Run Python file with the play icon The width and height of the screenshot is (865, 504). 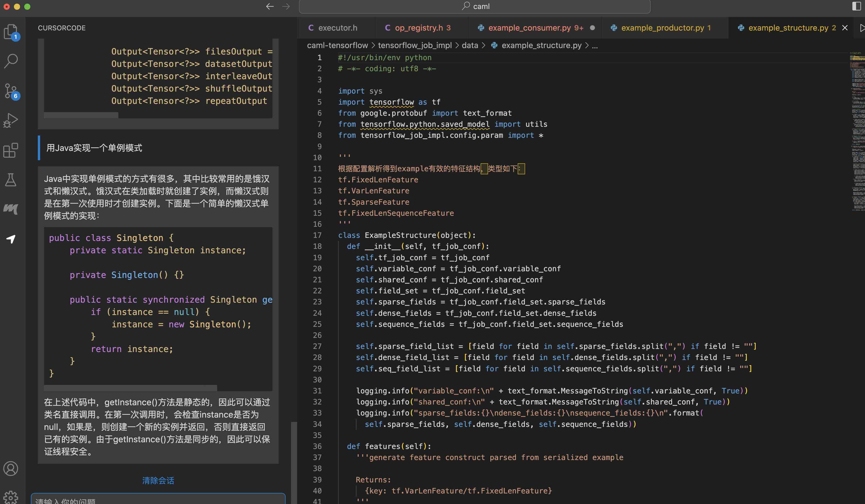862,28
